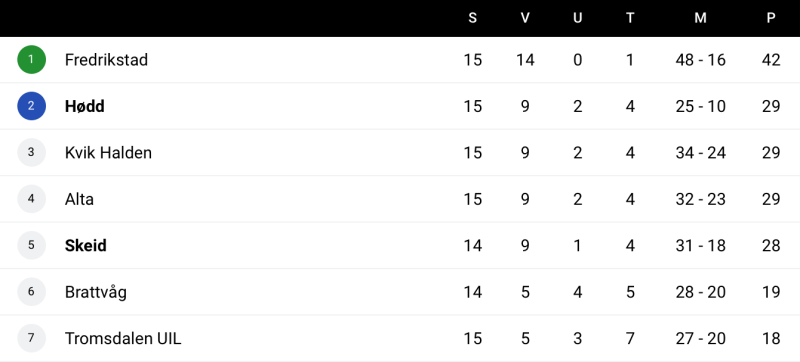Image resolution: width=800 pixels, height=362 pixels.
Task: Click the position 7 badge beside Tromsdalen
Action: [x=31, y=338]
